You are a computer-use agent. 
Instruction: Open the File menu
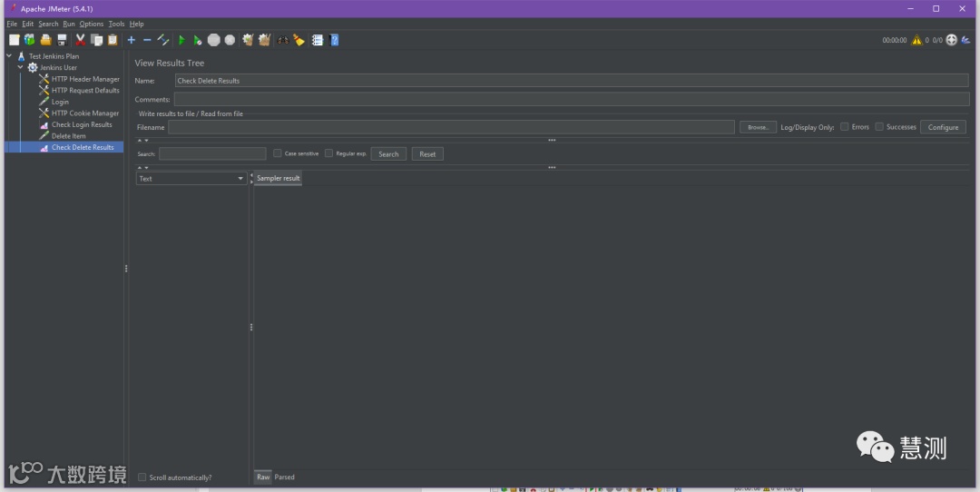[12, 24]
